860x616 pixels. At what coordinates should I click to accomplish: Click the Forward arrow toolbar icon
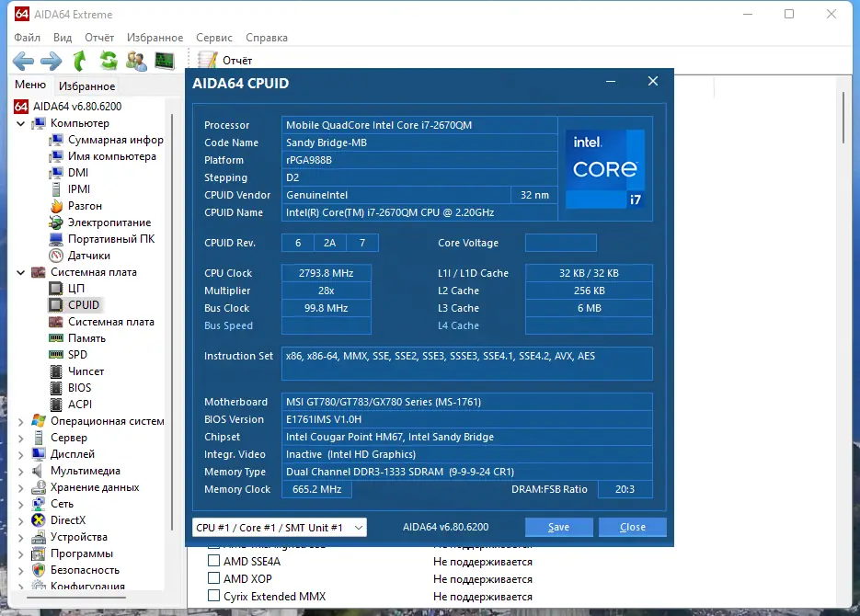pos(51,61)
